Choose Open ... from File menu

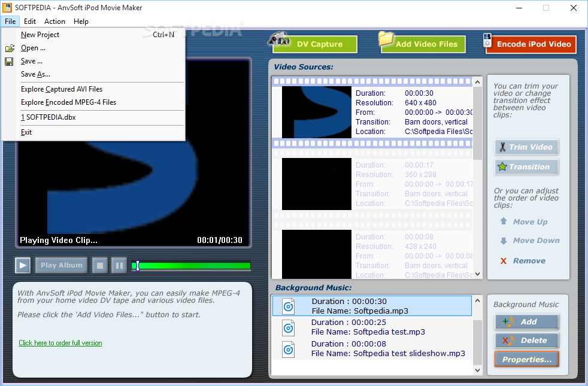pos(93,48)
